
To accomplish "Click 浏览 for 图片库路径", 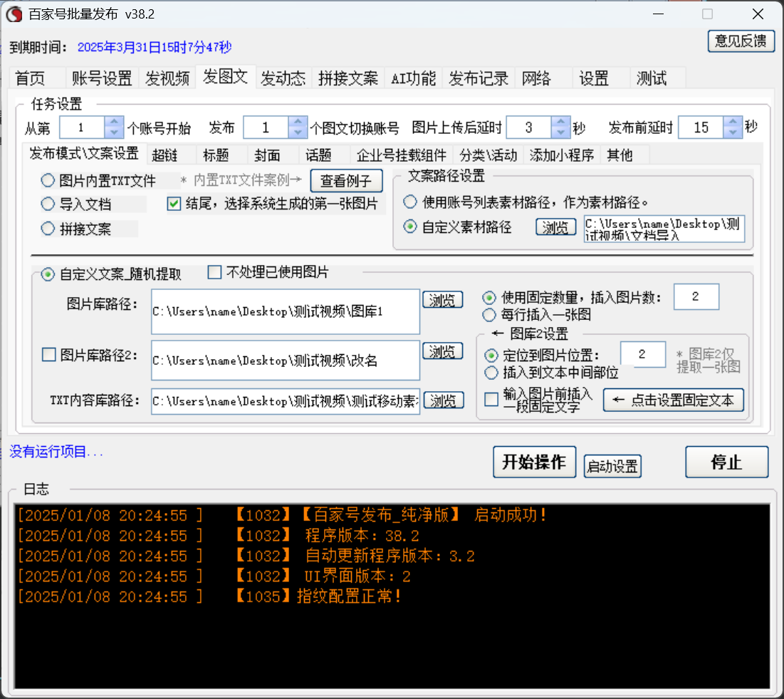I will click(442, 300).
